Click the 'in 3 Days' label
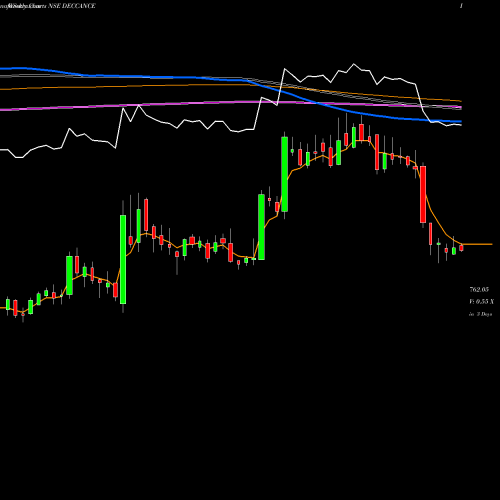The width and height of the screenshot is (500, 500). pyautogui.click(x=481, y=314)
